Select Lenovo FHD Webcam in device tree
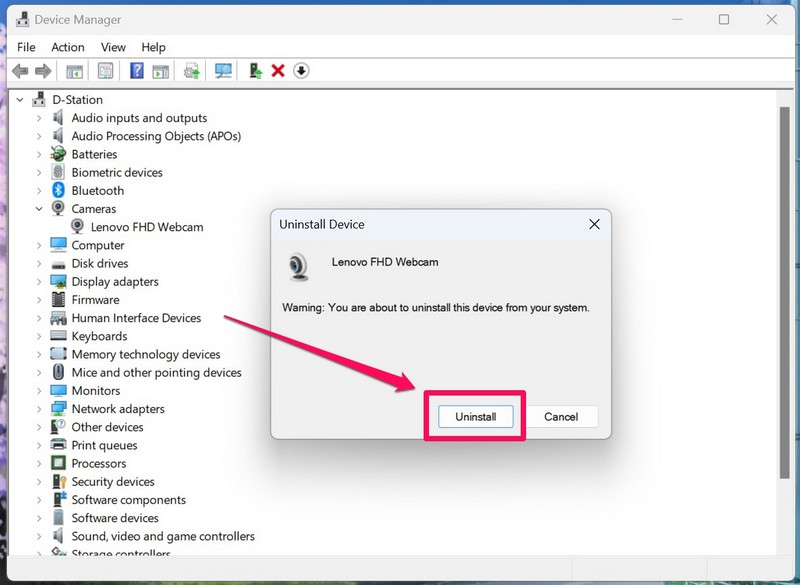 tap(146, 227)
